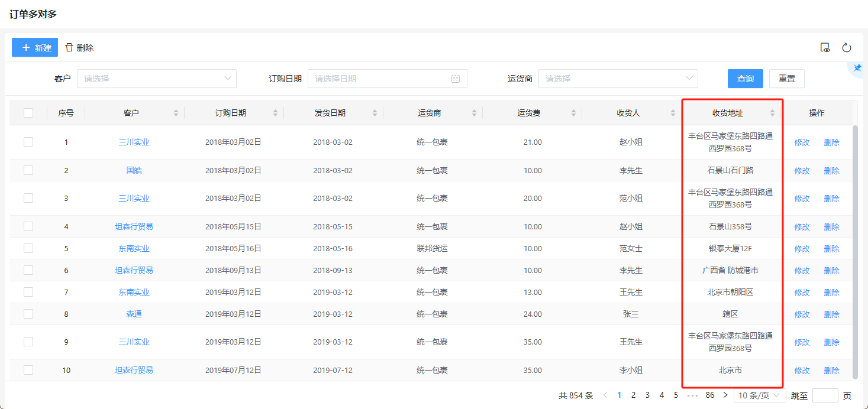Sort the 收货地址 column
Image resolution: width=868 pixels, height=409 pixels.
772,113
